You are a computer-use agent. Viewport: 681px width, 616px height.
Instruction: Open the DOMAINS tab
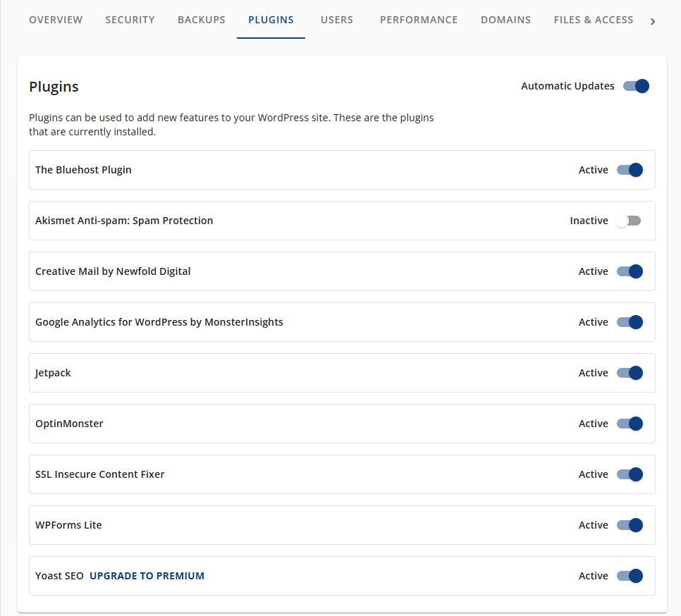click(x=505, y=20)
